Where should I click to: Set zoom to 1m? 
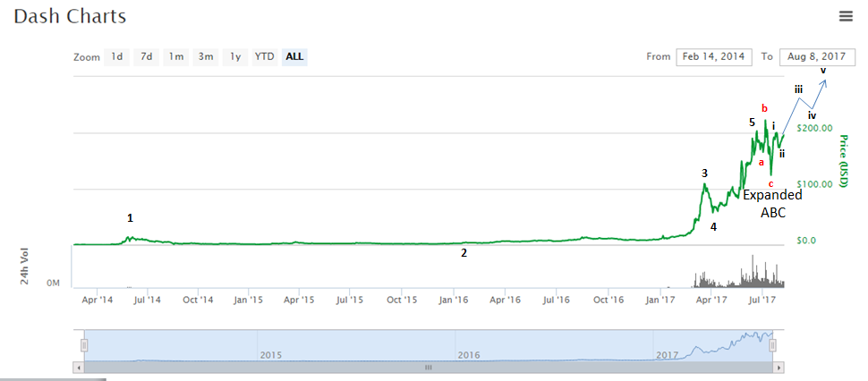[176, 56]
